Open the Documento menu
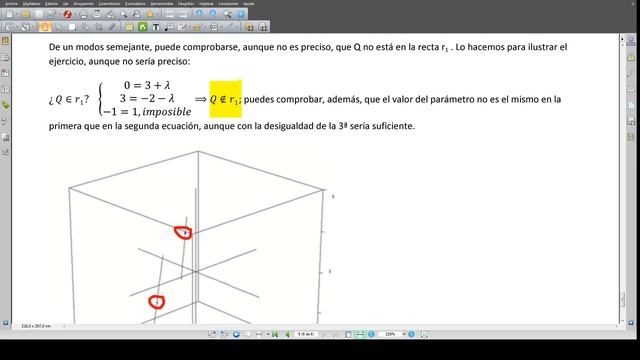Screen dimensions: 640x360 [83, 4]
